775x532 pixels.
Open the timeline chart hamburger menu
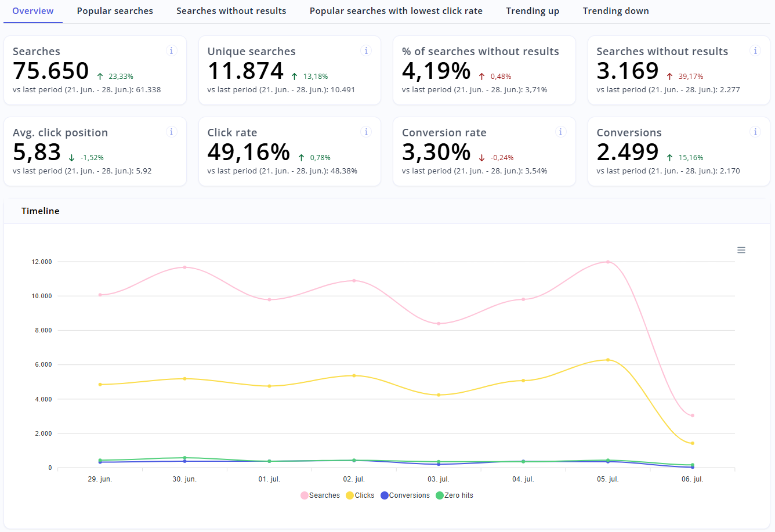pyautogui.click(x=741, y=250)
